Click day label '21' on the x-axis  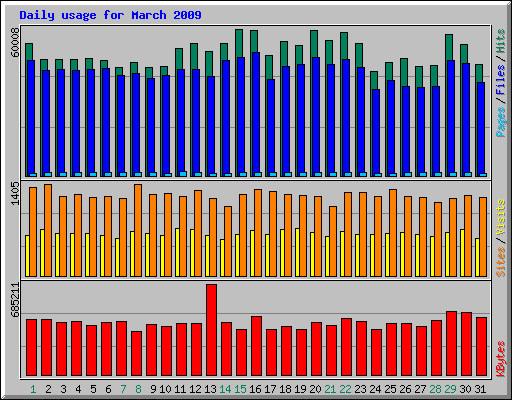[330, 389]
